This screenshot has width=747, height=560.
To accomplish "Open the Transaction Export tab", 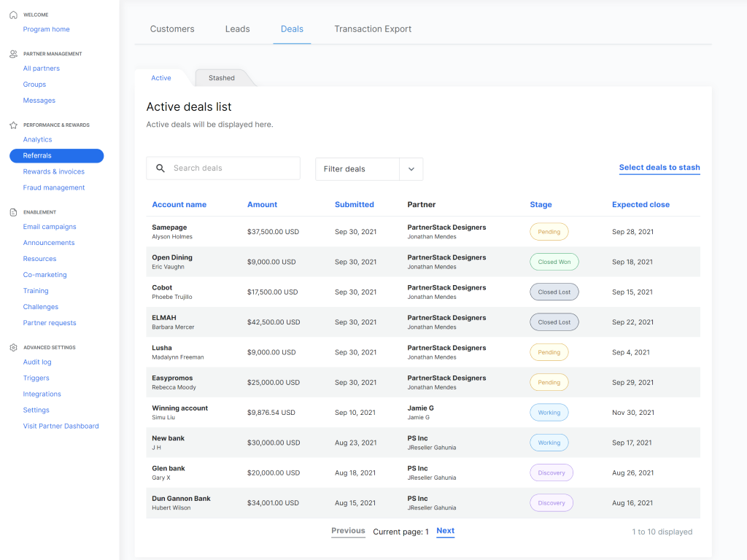I will [373, 29].
